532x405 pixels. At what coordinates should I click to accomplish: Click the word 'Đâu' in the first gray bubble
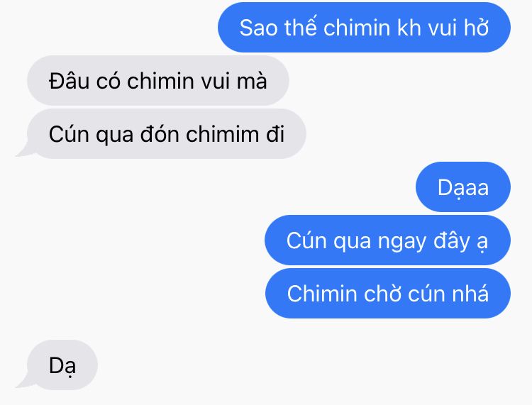point(70,80)
